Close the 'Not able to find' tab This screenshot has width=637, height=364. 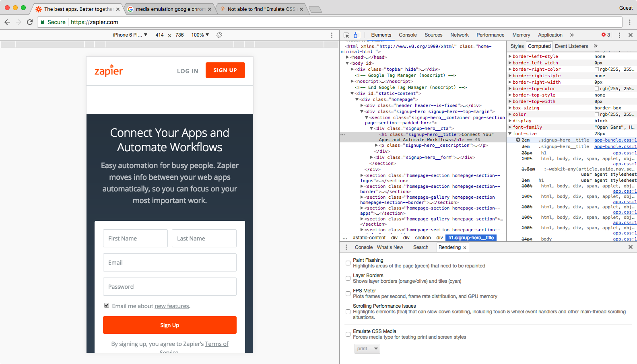click(x=301, y=9)
